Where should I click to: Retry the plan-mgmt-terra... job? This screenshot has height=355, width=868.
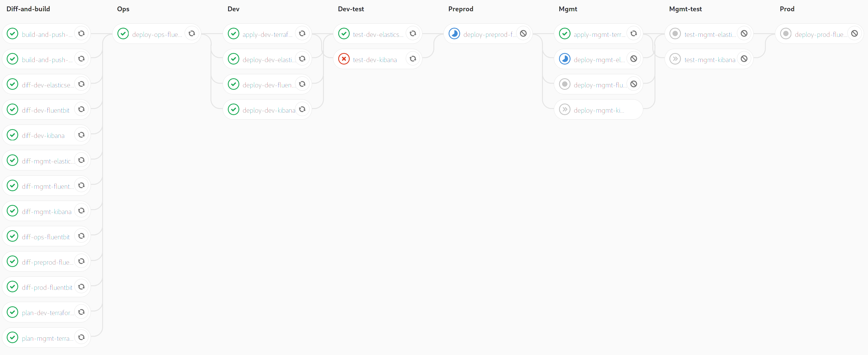(x=81, y=337)
